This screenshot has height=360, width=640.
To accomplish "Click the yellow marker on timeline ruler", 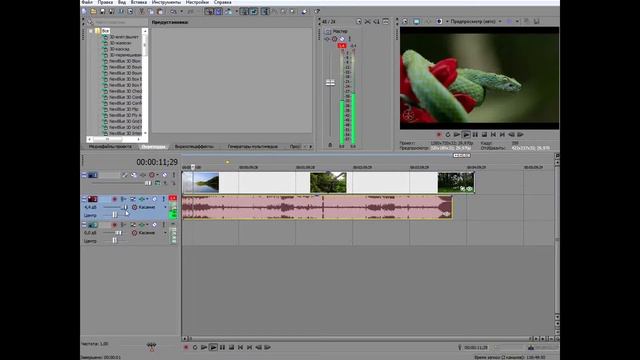I will pyautogui.click(x=227, y=162).
